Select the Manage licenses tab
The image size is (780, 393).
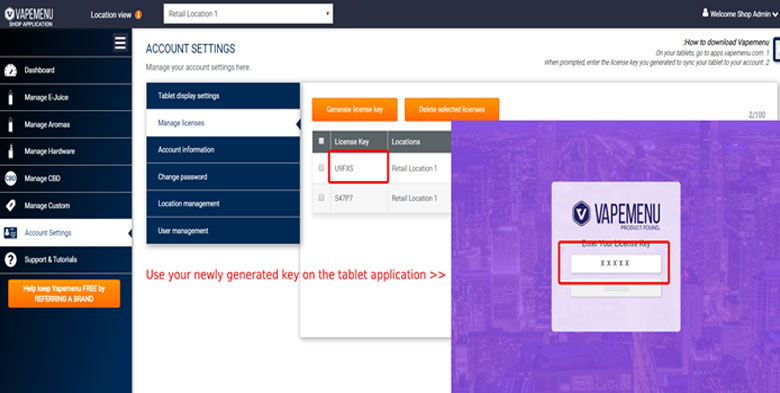[223, 123]
